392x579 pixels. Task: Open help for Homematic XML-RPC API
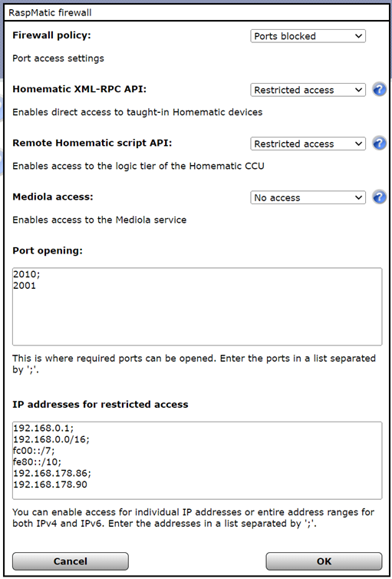pos(379,90)
